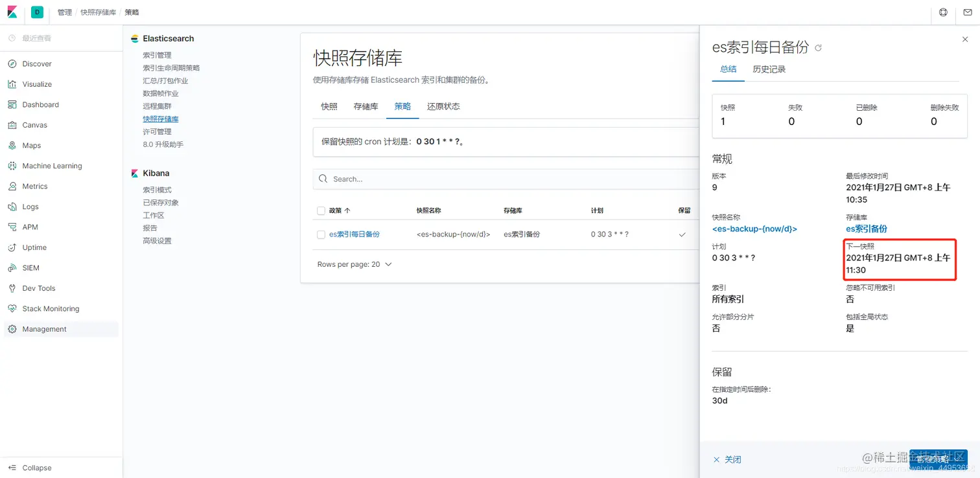The height and width of the screenshot is (478, 980).
Task: Click the 管理策略 manage policy button
Action: [x=938, y=459]
